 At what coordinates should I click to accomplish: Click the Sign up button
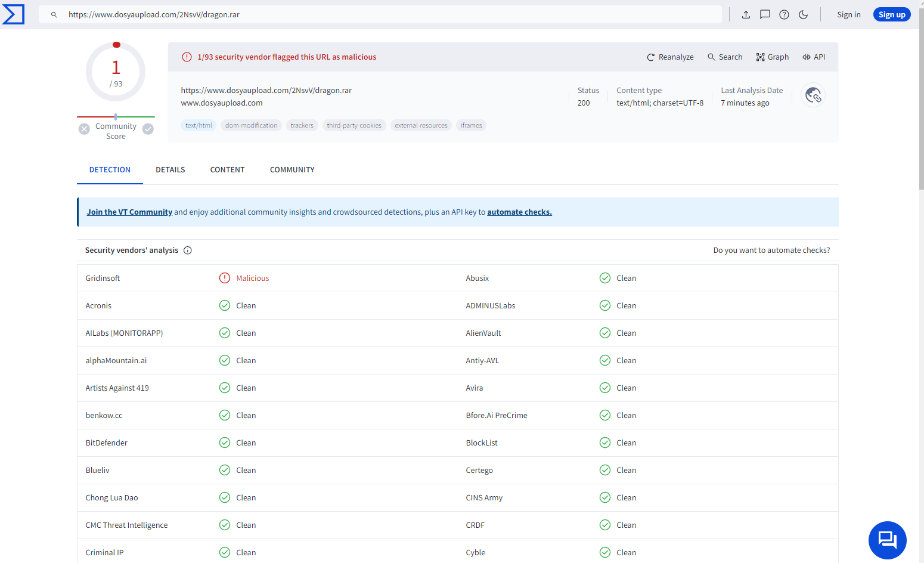[892, 15]
